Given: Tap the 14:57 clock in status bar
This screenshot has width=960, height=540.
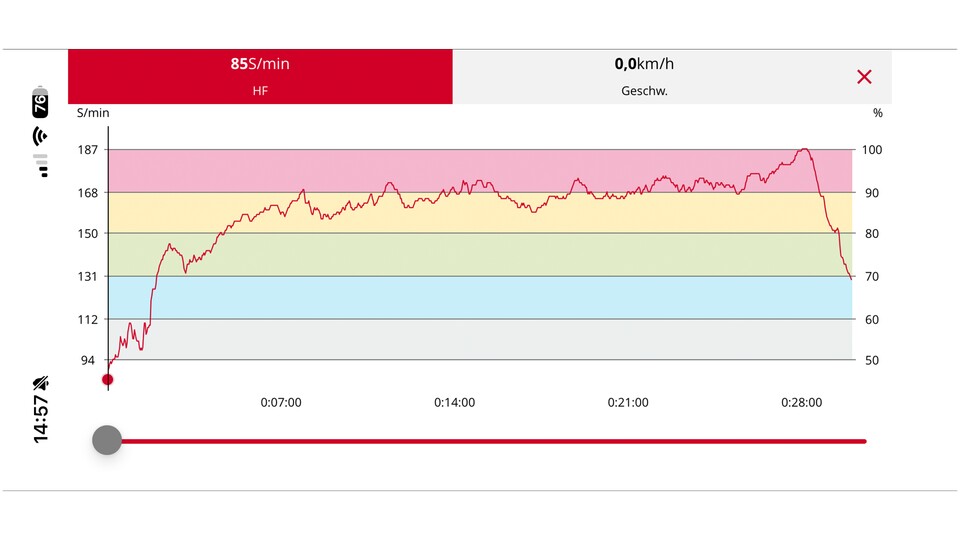Looking at the screenshot, I should coord(40,420).
